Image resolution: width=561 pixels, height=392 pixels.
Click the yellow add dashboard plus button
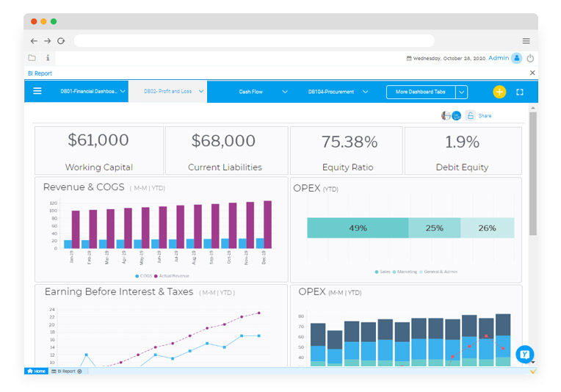499,92
